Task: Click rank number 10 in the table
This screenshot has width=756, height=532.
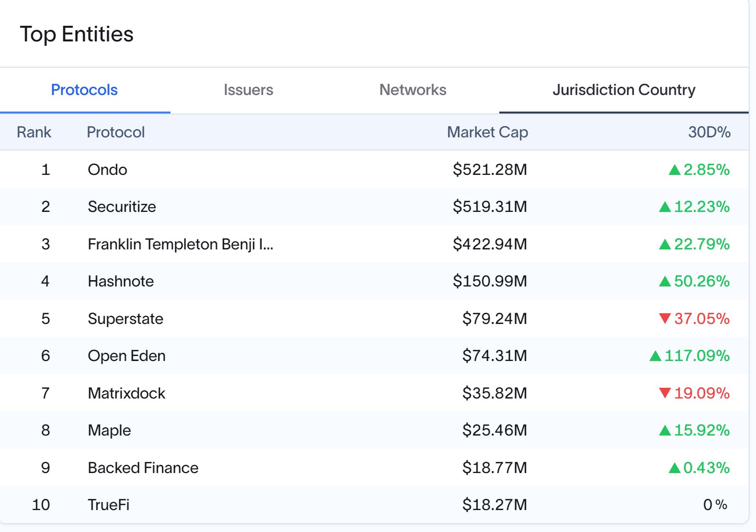Action: pyautogui.click(x=41, y=505)
